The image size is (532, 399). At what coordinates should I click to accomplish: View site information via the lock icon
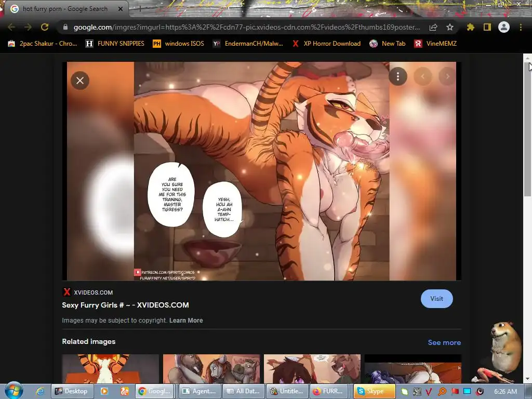65,27
